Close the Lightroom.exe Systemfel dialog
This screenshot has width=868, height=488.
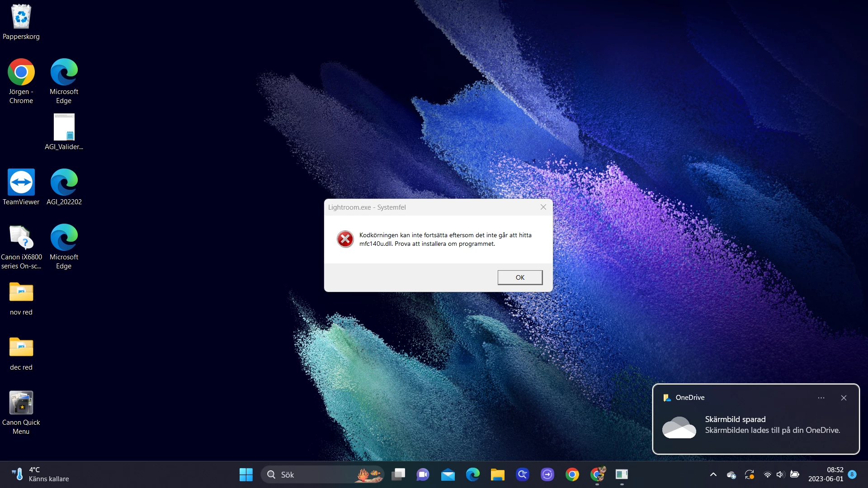coord(543,207)
